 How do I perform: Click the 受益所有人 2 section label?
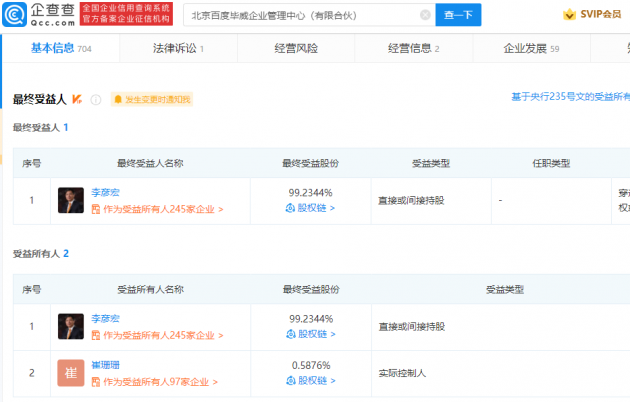point(41,253)
